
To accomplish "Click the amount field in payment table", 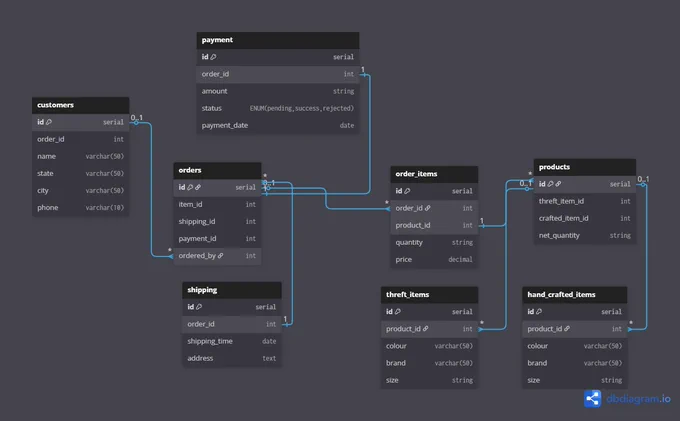I will click(x=278, y=91).
